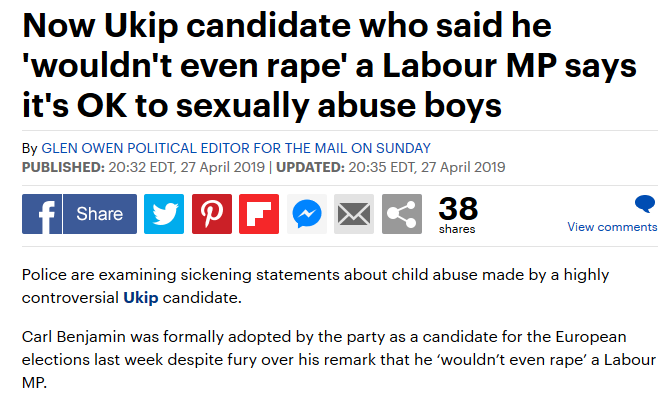Send via the Facebook Messenger icon

click(x=307, y=214)
